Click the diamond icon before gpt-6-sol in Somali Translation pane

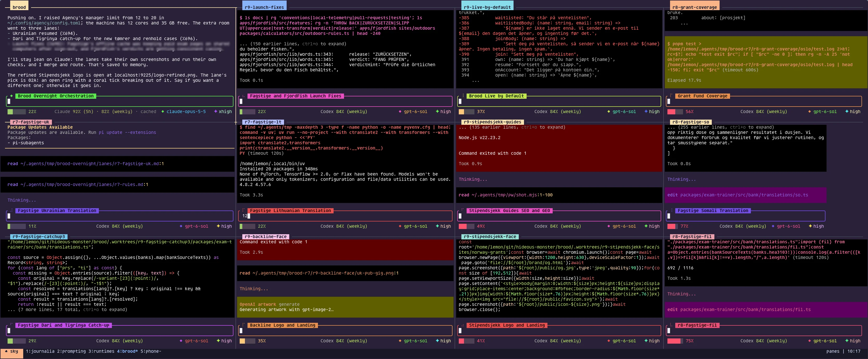pos(773,226)
